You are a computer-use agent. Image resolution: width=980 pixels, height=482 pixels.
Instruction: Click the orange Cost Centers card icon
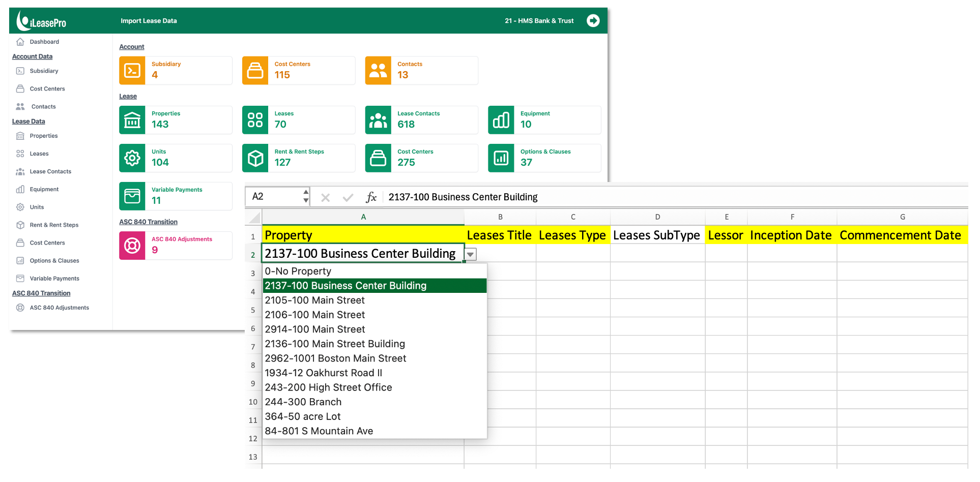point(255,70)
